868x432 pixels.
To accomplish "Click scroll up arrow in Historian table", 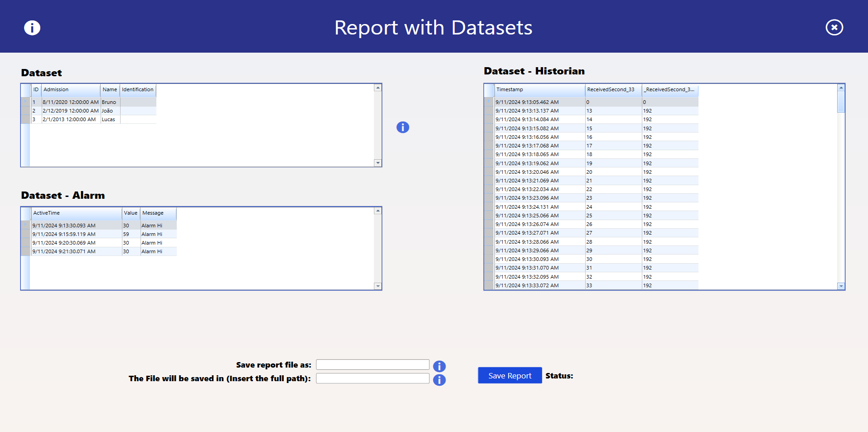I will point(841,88).
